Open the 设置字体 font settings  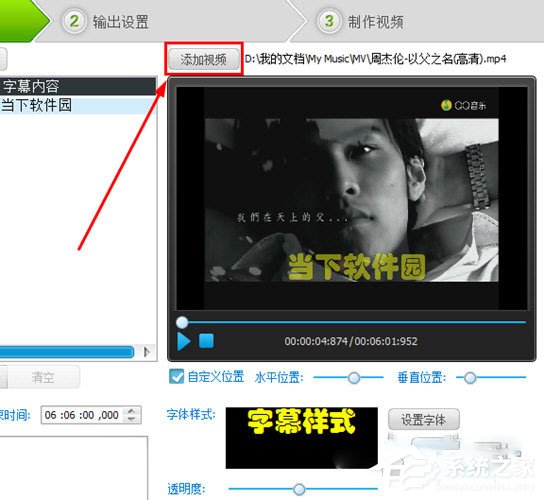coord(424,420)
